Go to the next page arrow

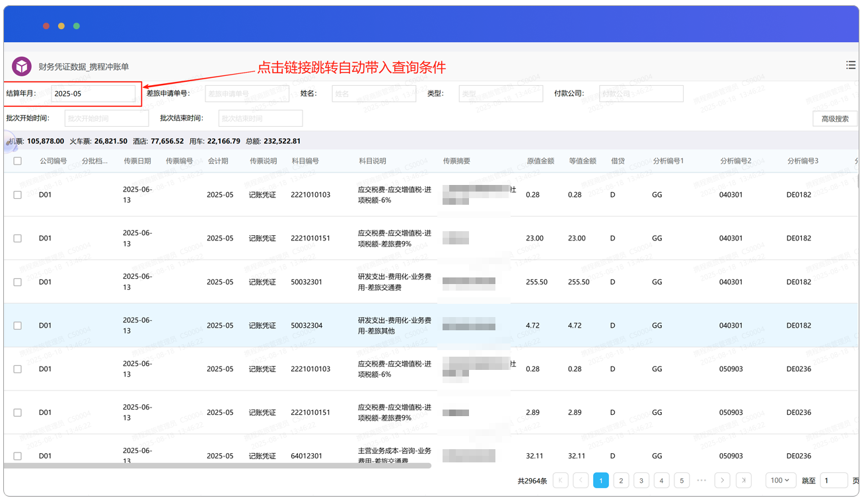tap(723, 480)
